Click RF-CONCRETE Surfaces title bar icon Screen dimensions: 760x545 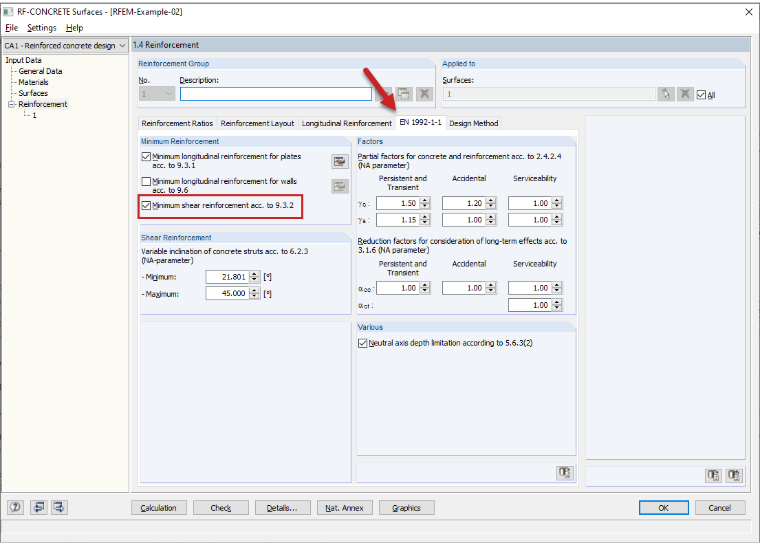pyautogui.click(x=8, y=12)
